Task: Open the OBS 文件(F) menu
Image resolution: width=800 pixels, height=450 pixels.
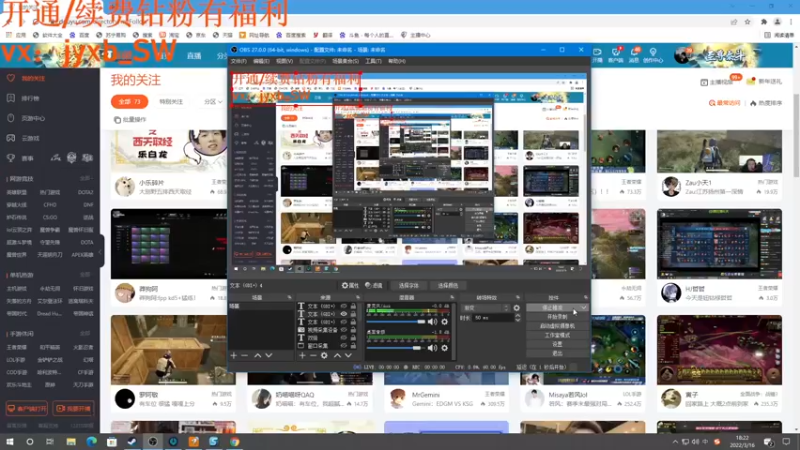Action: coord(238,61)
